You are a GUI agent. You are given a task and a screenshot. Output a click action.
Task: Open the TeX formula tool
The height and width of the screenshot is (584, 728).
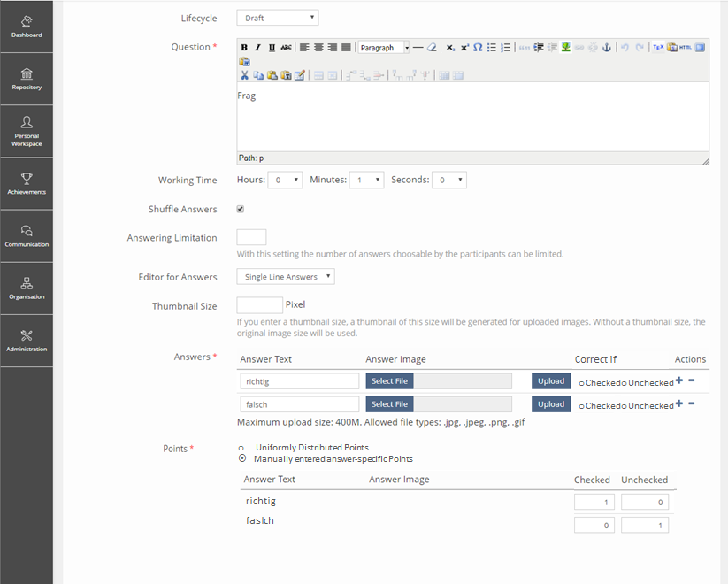[658, 48]
